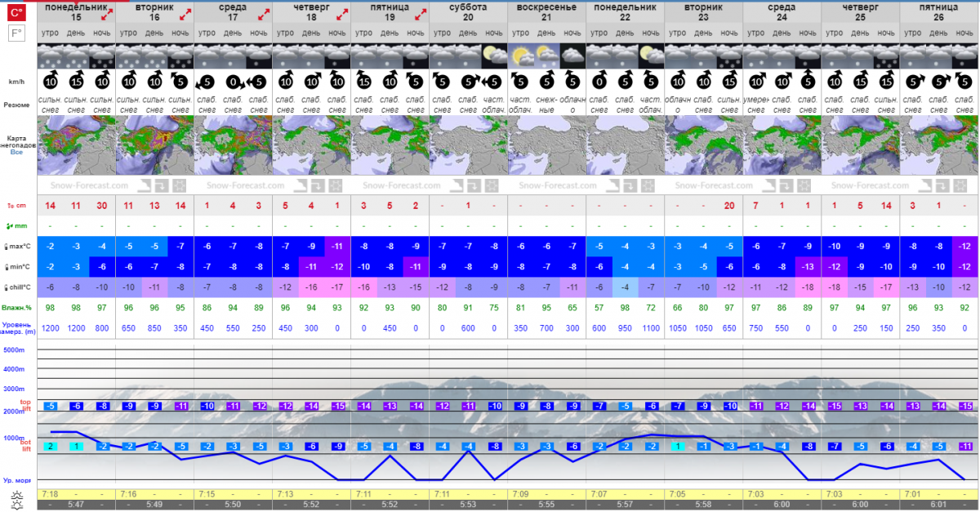Click heavy snow night icon for четверг 25 ночь
This screenshot has width=980, height=512.
[886, 56]
